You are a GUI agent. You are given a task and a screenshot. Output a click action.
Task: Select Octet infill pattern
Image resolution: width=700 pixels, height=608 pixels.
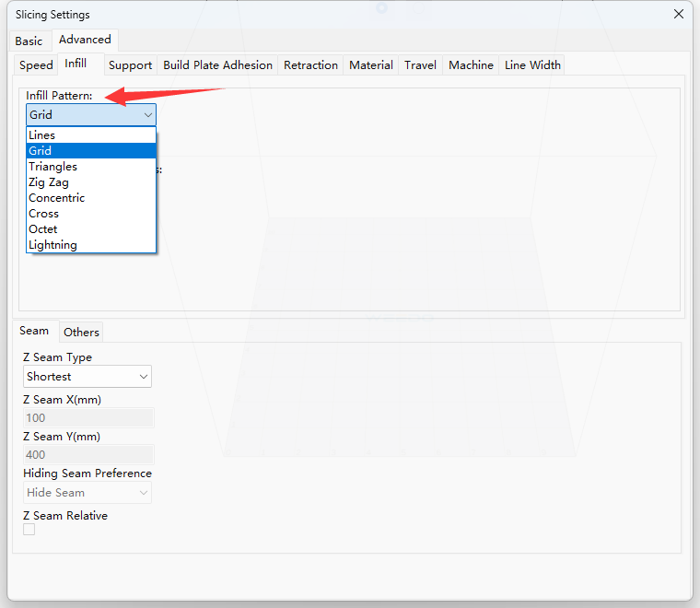[43, 229]
